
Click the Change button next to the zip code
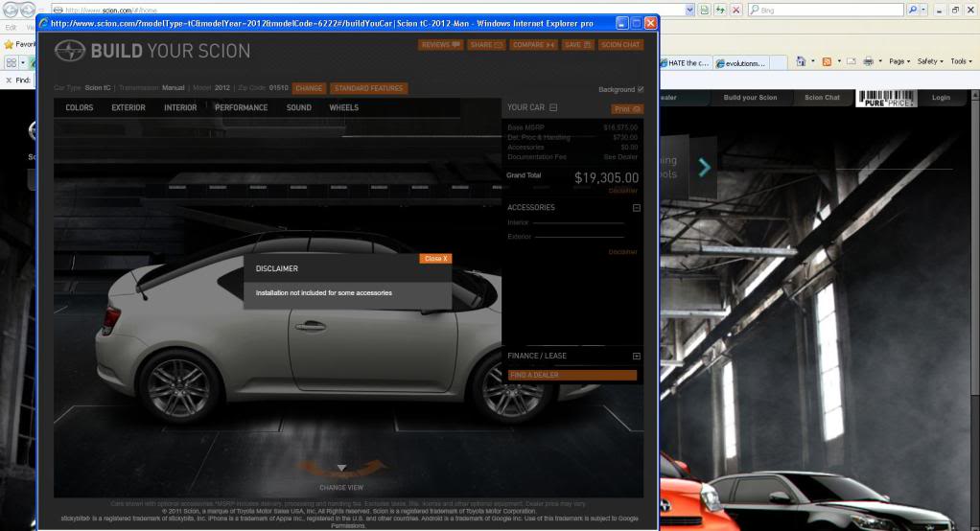[x=309, y=88]
